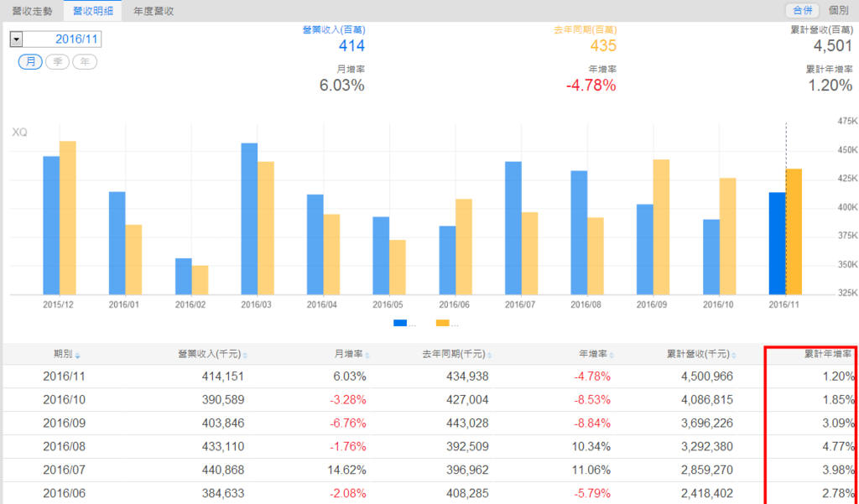Viewport: 859px width, 504px height.
Task: Click the 累計營收 4,501 summary value
Action: (833, 45)
